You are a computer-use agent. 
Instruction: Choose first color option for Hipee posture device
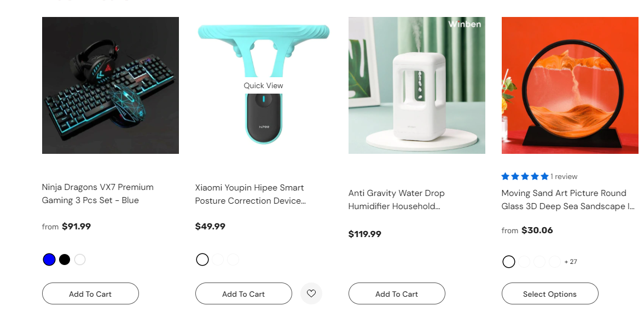coord(202,260)
